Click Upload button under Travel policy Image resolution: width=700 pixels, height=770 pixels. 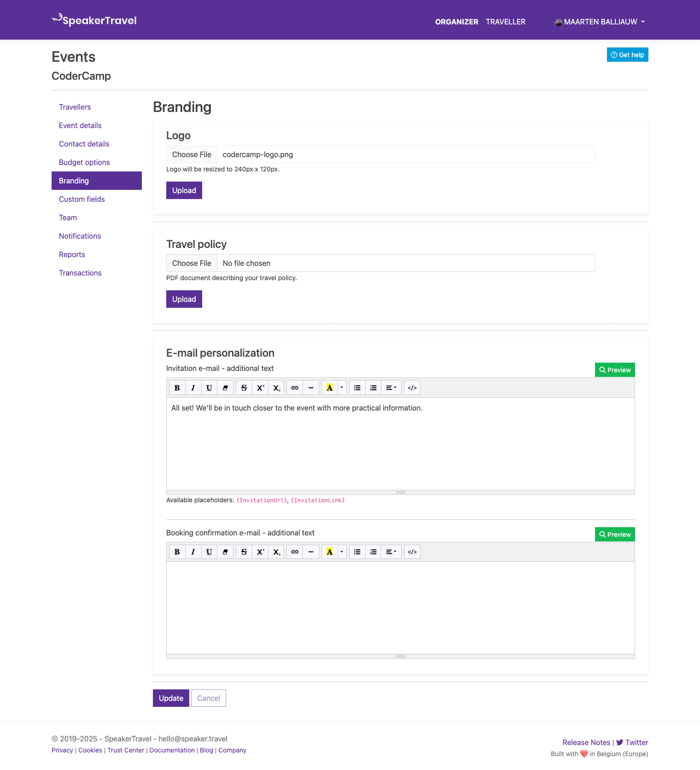tap(184, 299)
